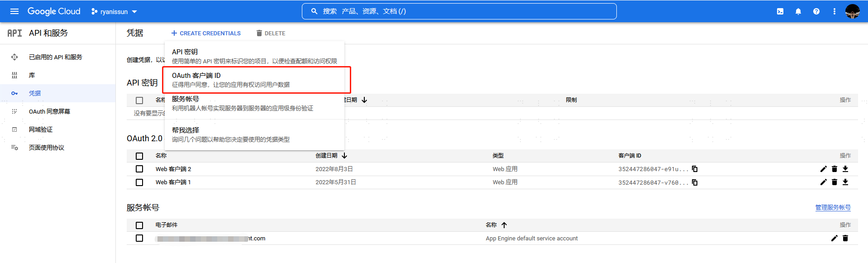868x263 pixels.
Task: Click the DELETE button
Action: [x=271, y=33]
